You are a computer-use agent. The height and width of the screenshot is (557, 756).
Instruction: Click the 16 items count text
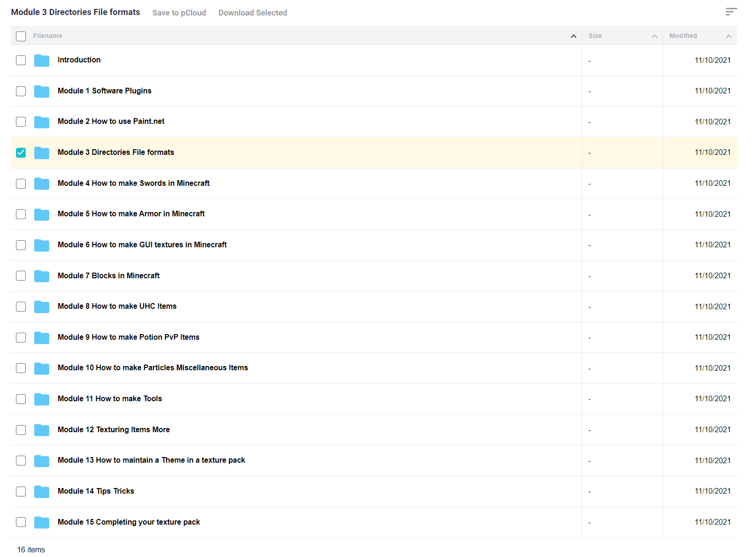31,549
